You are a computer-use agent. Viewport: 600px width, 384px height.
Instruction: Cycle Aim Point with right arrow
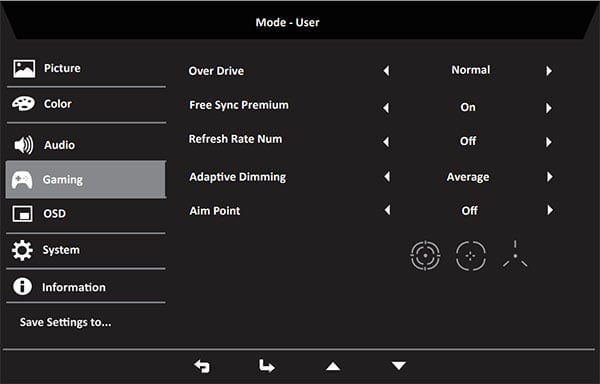[x=550, y=210]
